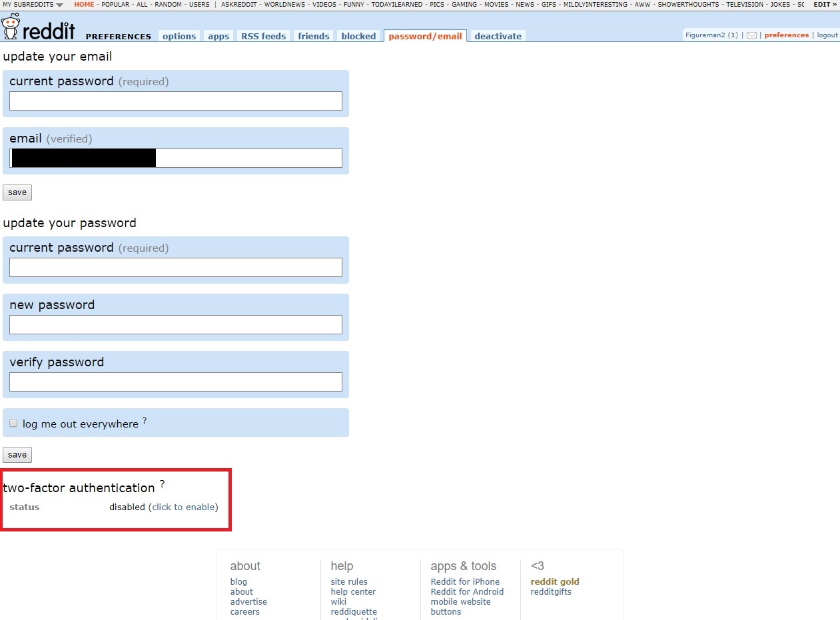Viewport: 840px width, 620px height.
Task: Visit the TELEVISION subreddit link
Action: [x=745, y=5]
